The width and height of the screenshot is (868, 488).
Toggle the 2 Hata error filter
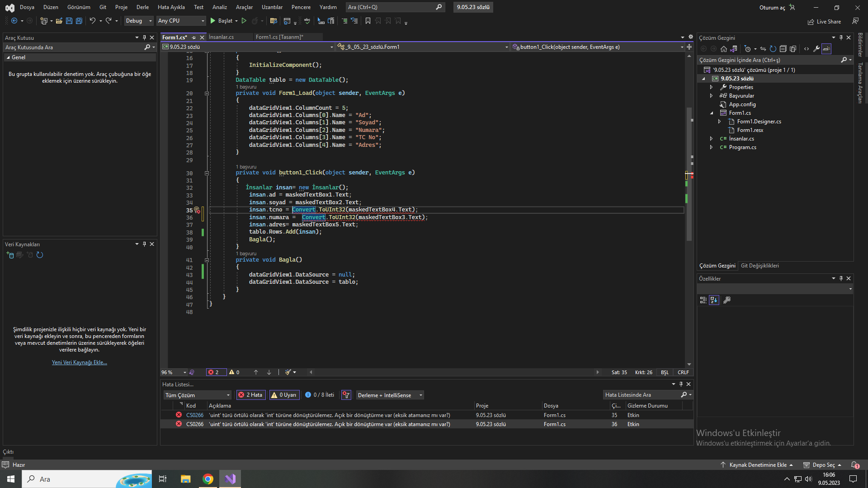point(250,395)
